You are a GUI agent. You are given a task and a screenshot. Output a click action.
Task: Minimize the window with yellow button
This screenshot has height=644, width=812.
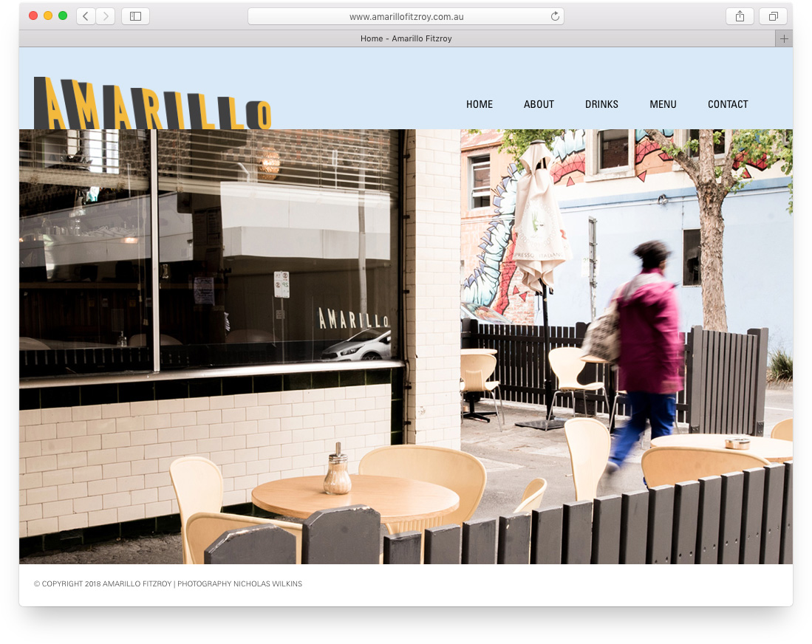point(48,16)
